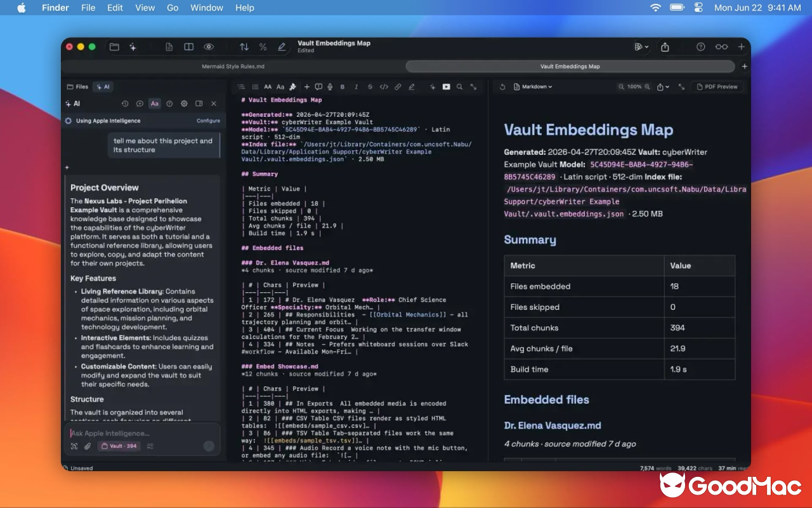Toggle italic formatting I
Viewport: 812px width, 508px height.
(356, 87)
